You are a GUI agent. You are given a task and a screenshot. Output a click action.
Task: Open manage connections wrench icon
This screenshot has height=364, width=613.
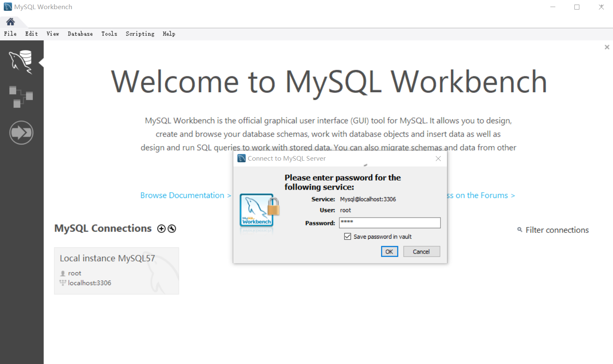pos(172,229)
